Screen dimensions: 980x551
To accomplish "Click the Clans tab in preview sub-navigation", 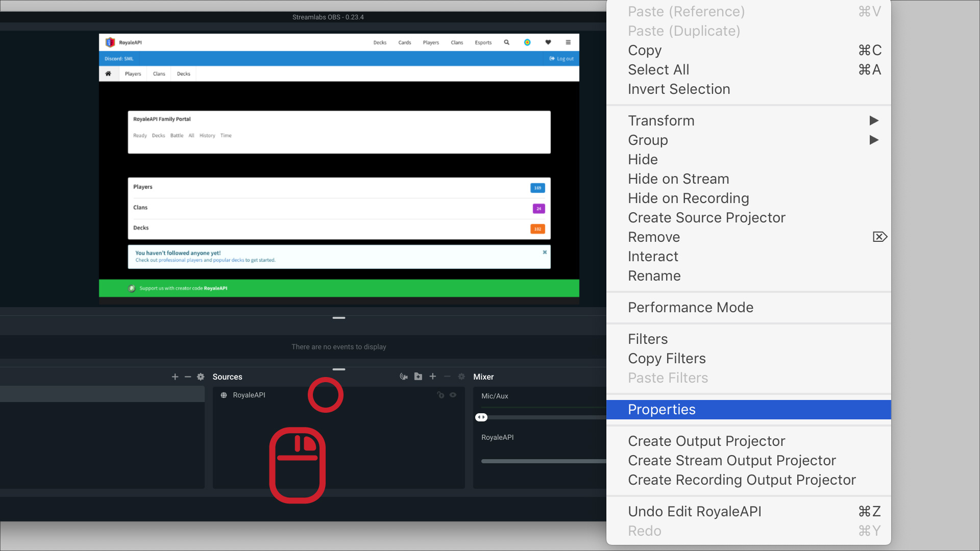I will pyautogui.click(x=159, y=73).
